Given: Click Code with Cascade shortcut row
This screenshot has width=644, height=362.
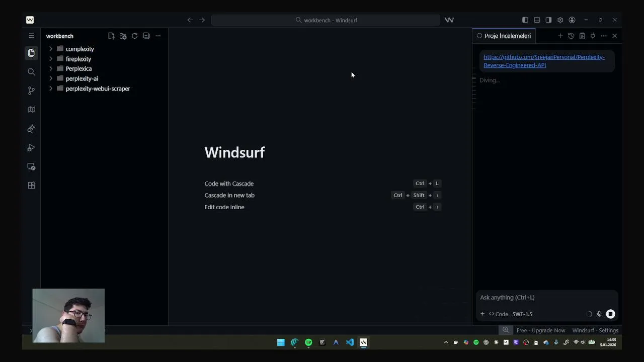Looking at the screenshot, I should 323,184.
